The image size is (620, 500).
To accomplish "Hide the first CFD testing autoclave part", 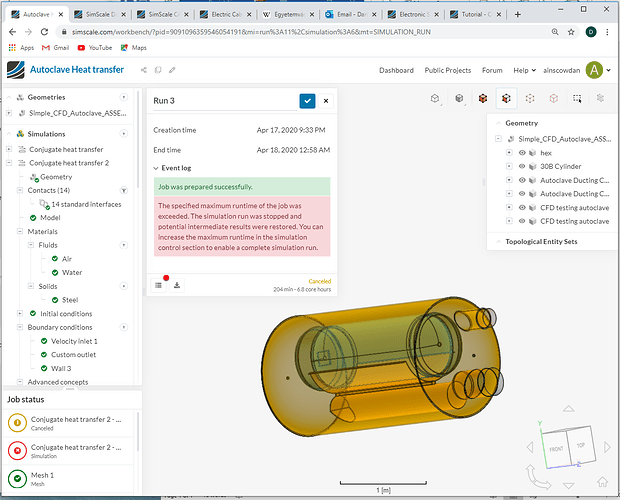I will (521, 207).
